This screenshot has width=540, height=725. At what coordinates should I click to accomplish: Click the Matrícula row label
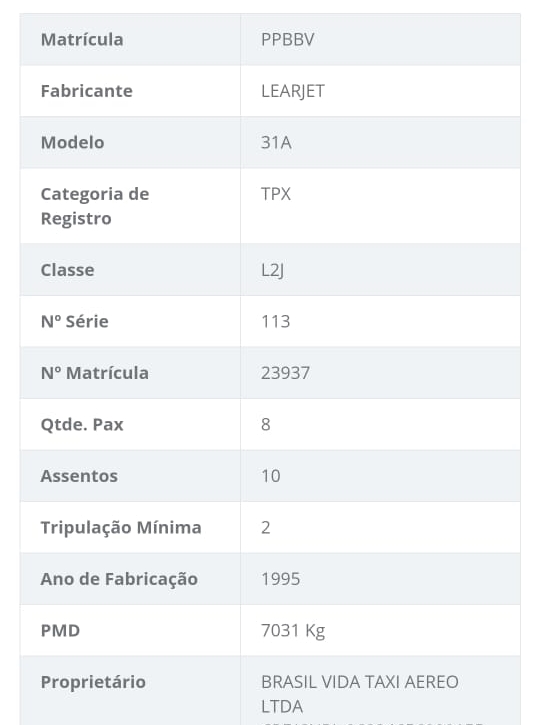(x=82, y=40)
